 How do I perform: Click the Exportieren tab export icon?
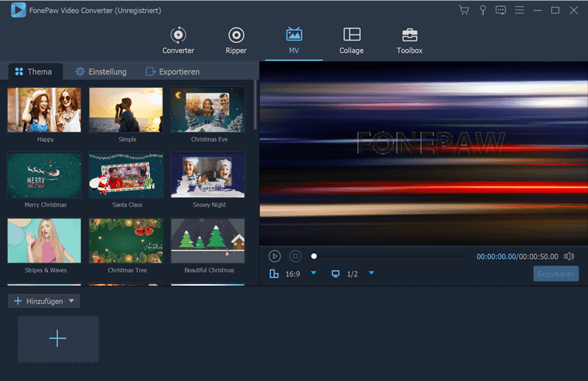(151, 71)
